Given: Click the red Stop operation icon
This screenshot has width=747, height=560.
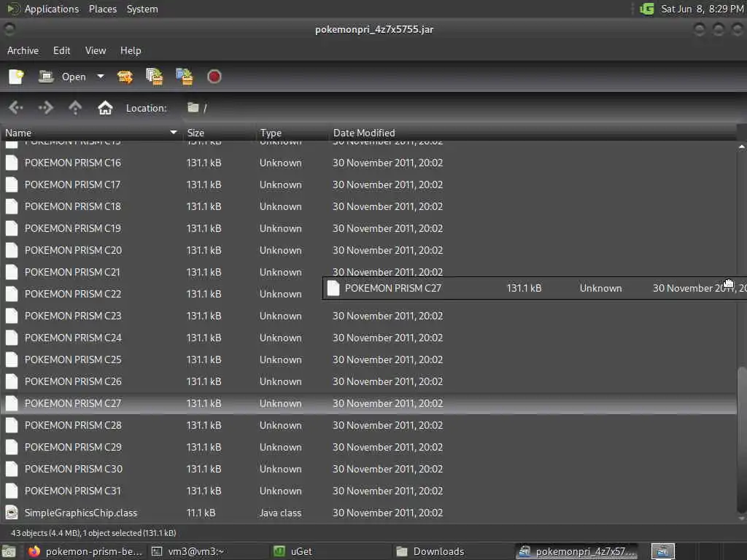Looking at the screenshot, I should click(x=214, y=77).
